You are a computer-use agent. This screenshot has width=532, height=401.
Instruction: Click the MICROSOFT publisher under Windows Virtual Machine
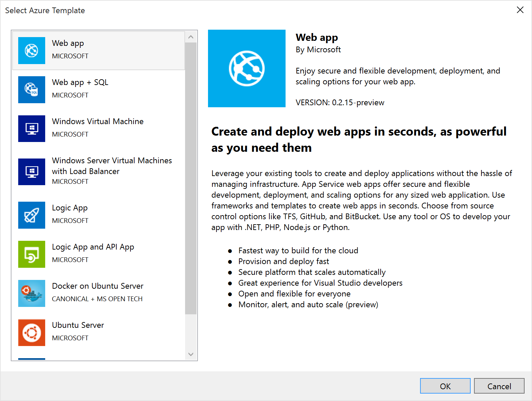pyautogui.click(x=70, y=134)
